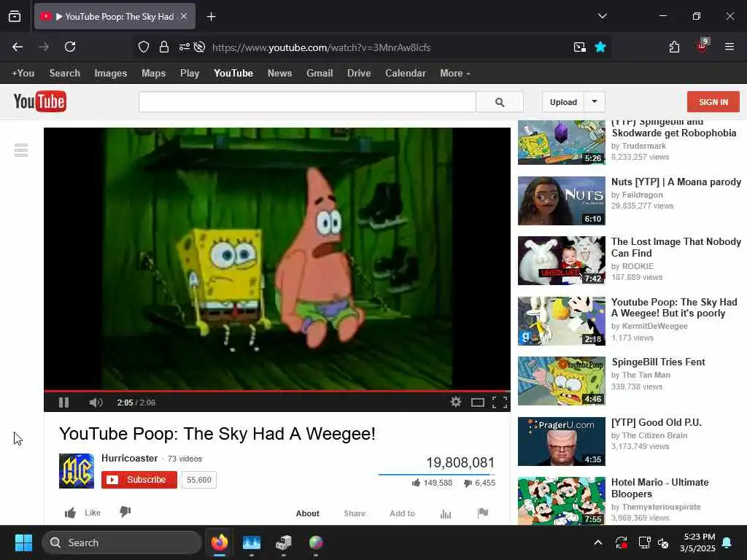Screen dimensions: 747x560
Task: Expand the Upload dropdown arrow
Action: coord(594,102)
